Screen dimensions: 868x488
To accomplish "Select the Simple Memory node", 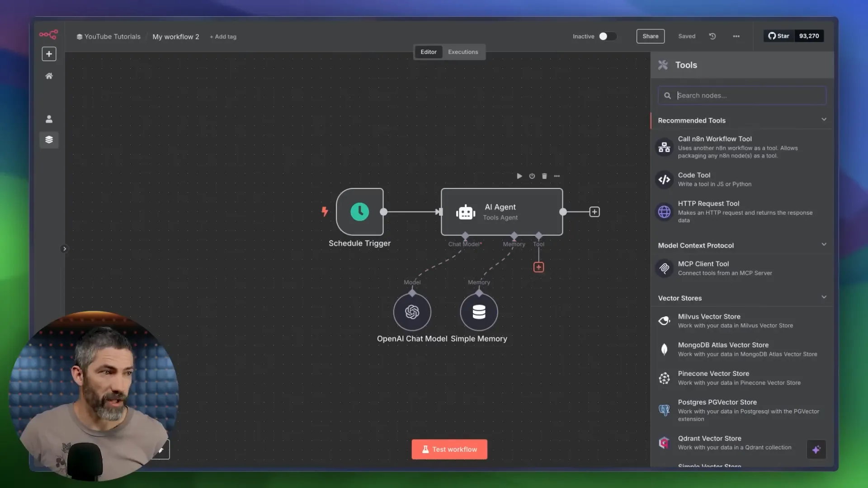I will point(479,312).
